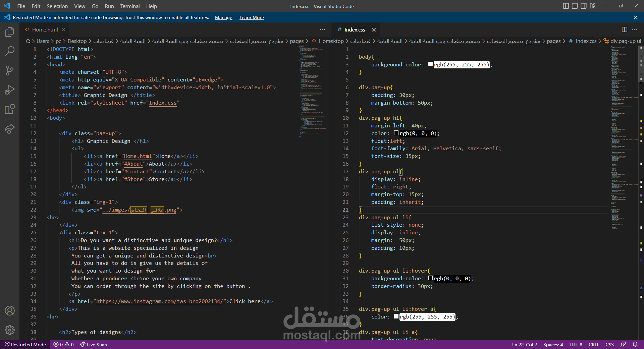This screenshot has width=644, height=349.
Task: Toggle the primary side bar layout button
Action: click(x=566, y=6)
